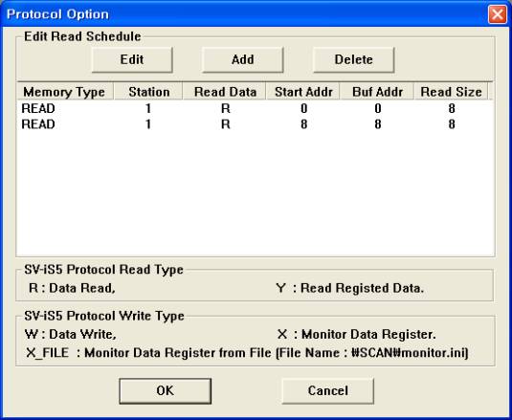Click the Read Data column header

click(x=225, y=92)
